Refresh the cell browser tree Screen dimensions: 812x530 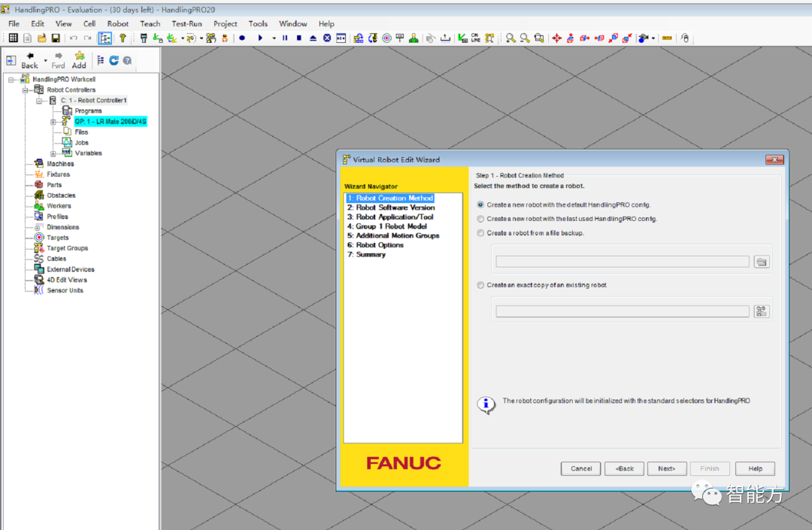tap(114, 61)
